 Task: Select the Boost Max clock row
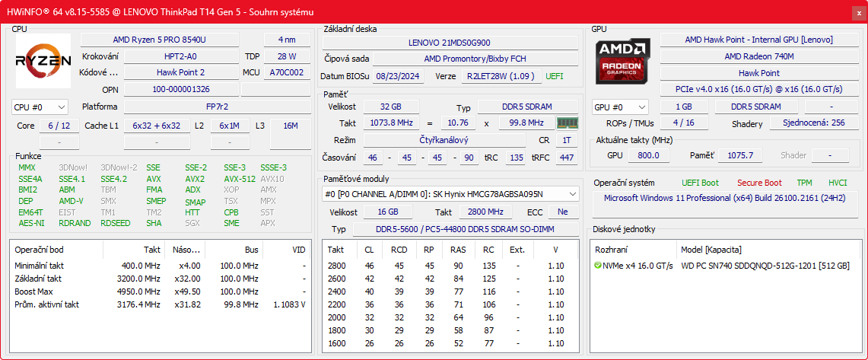pos(160,292)
